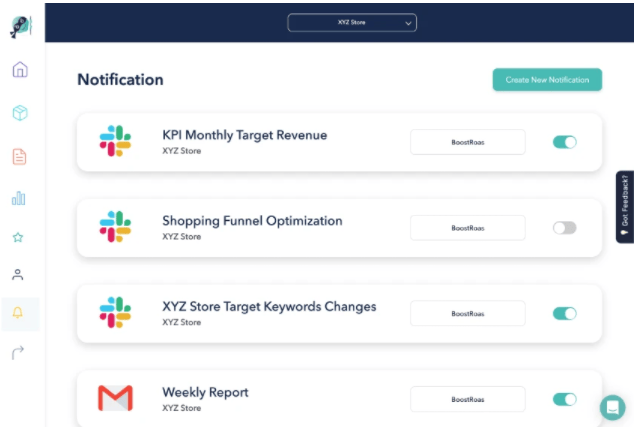Click the Slack logo on Shopping Funnel Optimization
634x427 pixels.
point(115,227)
